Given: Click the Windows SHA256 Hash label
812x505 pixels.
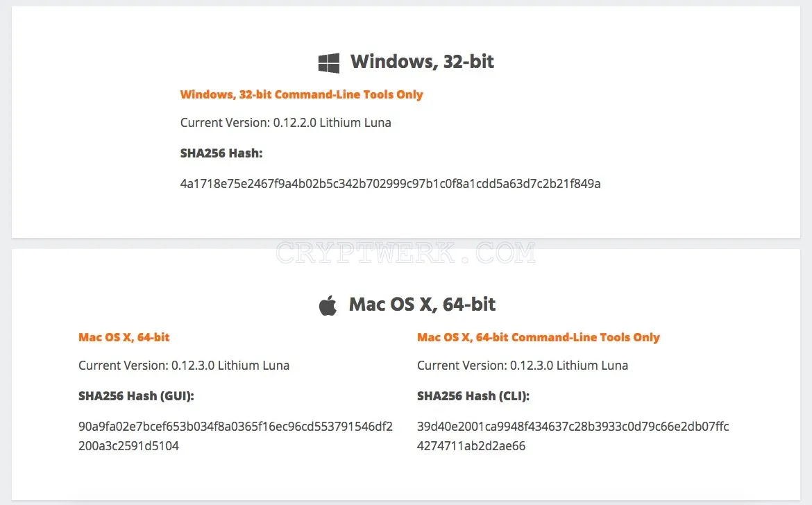Looking at the screenshot, I should pyautogui.click(x=221, y=153).
